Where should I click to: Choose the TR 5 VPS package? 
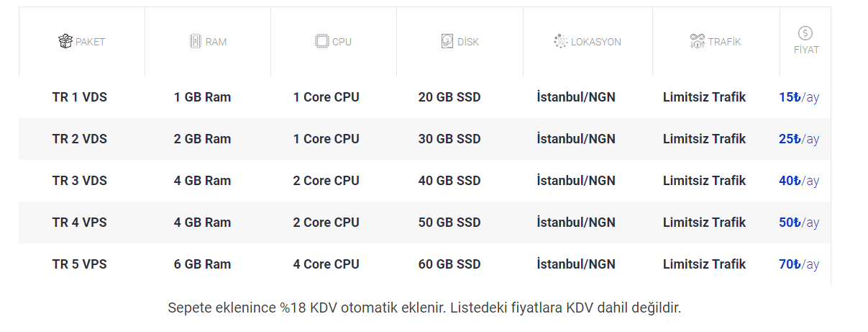point(80,264)
